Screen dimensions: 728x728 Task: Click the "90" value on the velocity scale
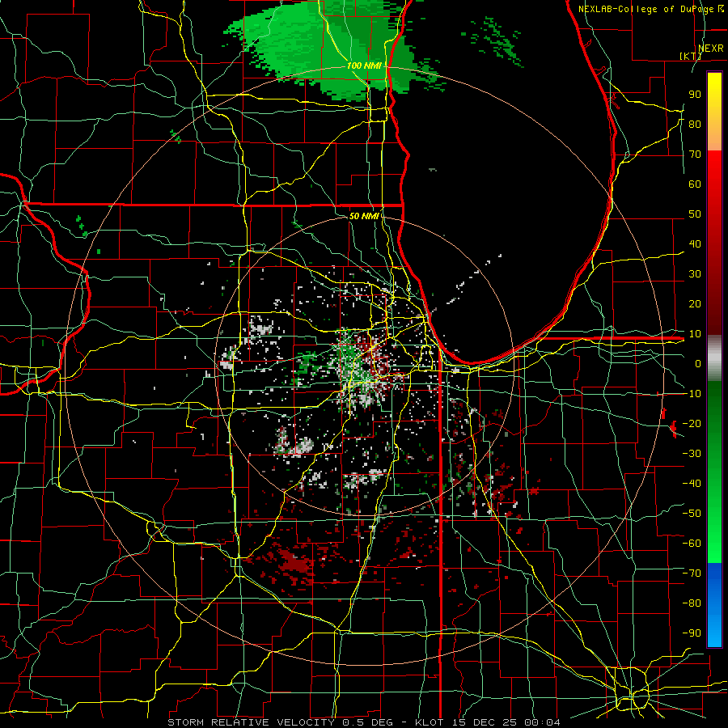point(695,95)
